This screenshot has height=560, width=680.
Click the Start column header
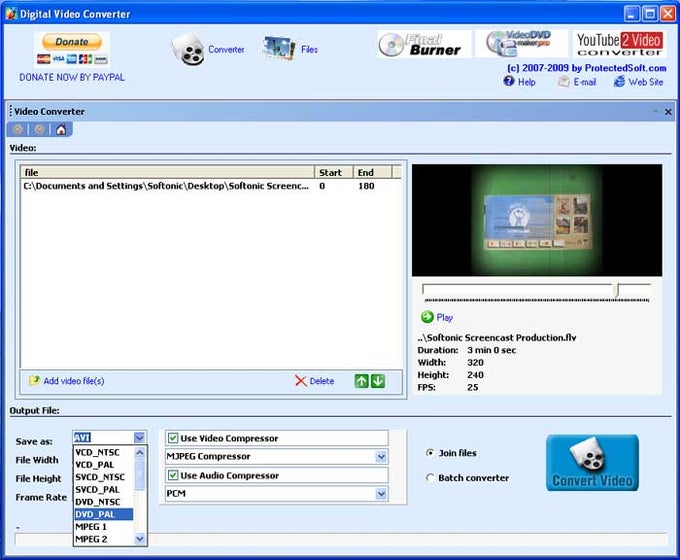point(333,172)
